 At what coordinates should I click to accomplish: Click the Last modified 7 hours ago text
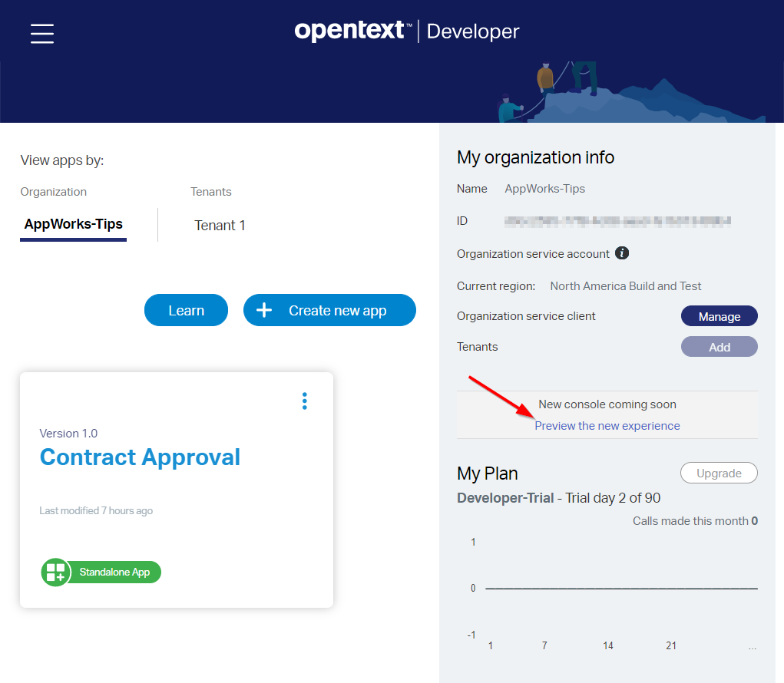(x=96, y=510)
